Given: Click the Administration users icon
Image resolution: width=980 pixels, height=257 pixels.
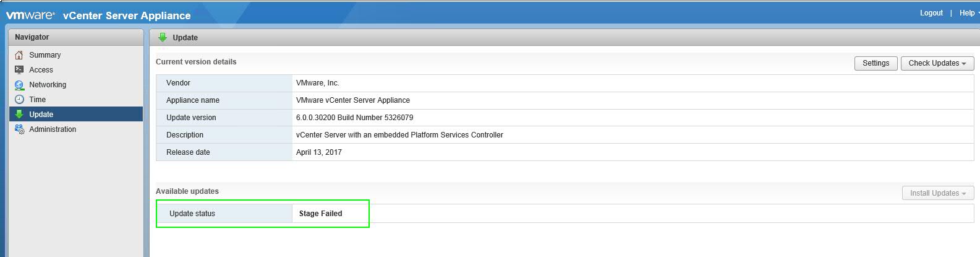Looking at the screenshot, I should coord(19,129).
